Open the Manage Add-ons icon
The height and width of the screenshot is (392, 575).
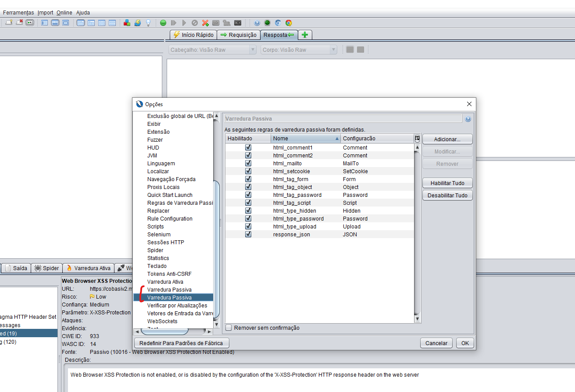click(127, 23)
